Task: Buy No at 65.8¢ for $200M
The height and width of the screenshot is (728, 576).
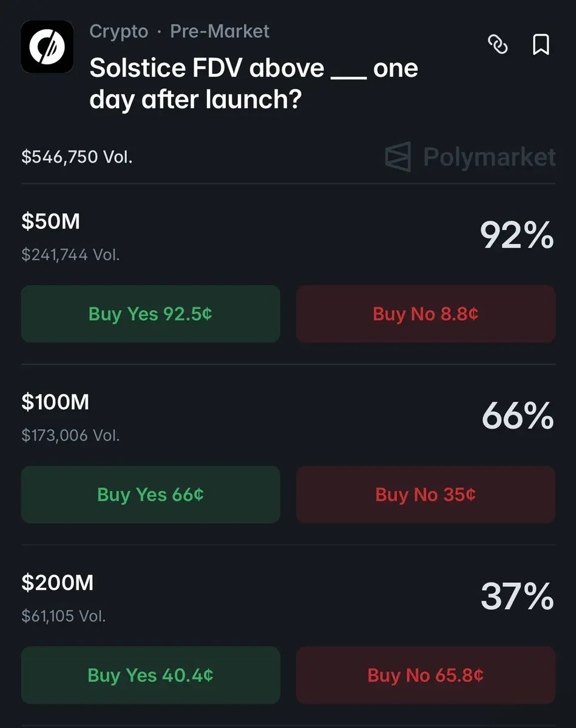Action: pos(425,675)
